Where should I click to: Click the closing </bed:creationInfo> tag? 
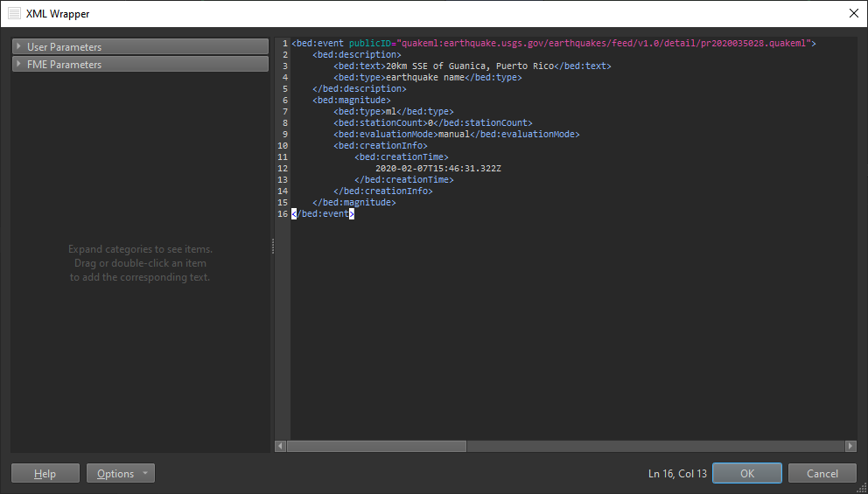coord(383,191)
